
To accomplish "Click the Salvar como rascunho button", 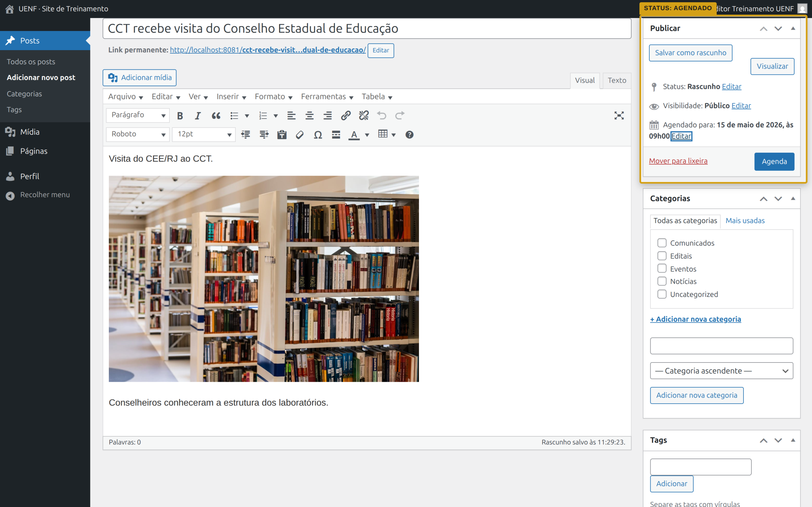I will click(x=691, y=53).
